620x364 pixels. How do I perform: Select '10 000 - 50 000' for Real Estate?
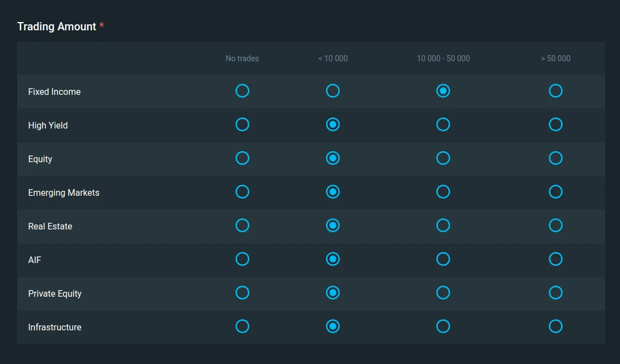[x=443, y=226]
